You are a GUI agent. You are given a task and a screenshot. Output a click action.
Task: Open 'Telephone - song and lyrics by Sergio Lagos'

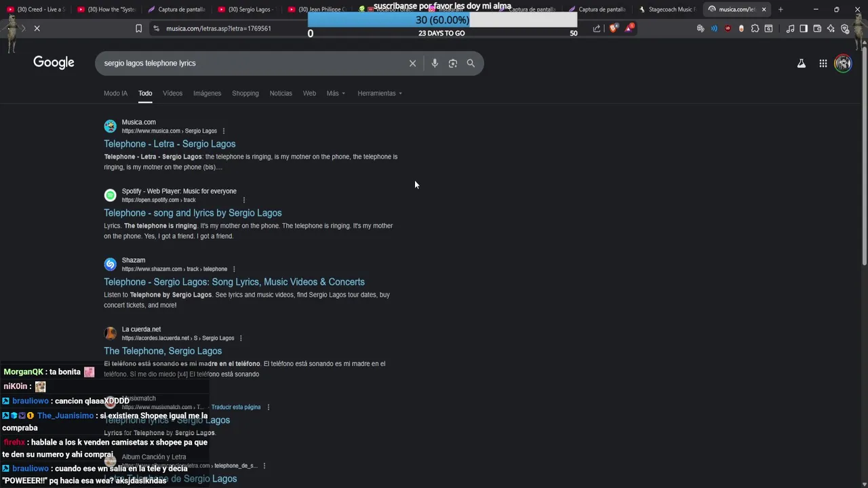[x=193, y=213]
